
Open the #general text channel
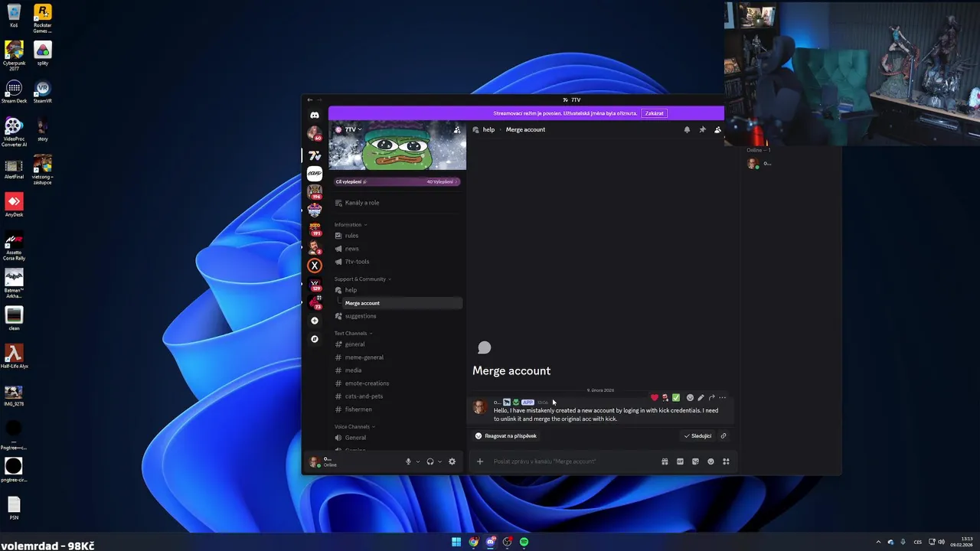pos(397,344)
